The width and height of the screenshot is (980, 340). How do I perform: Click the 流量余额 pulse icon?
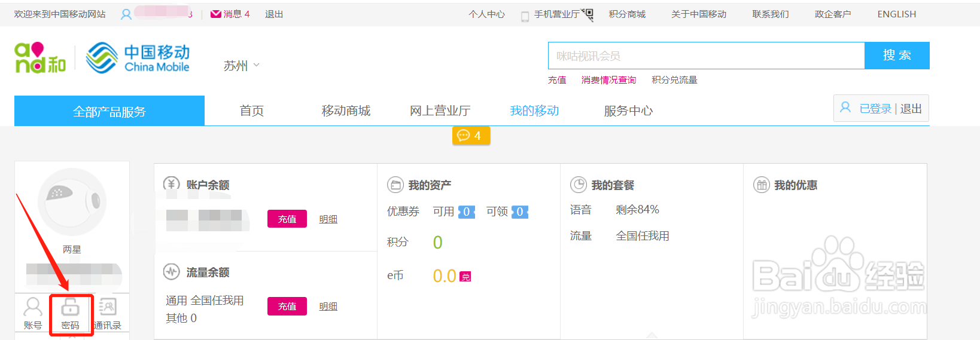(x=172, y=271)
